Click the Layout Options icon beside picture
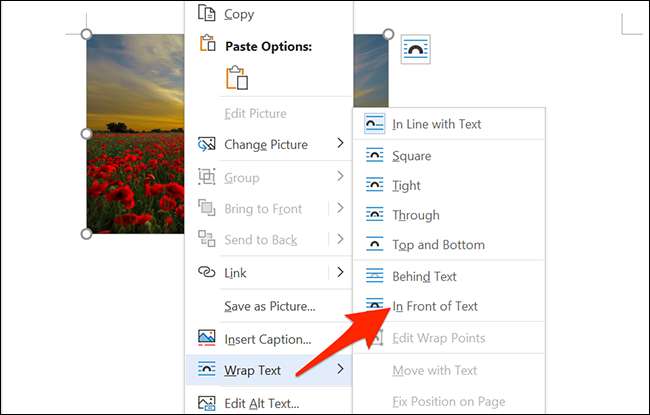This screenshot has height=415, width=650. (x=415, y=50)
